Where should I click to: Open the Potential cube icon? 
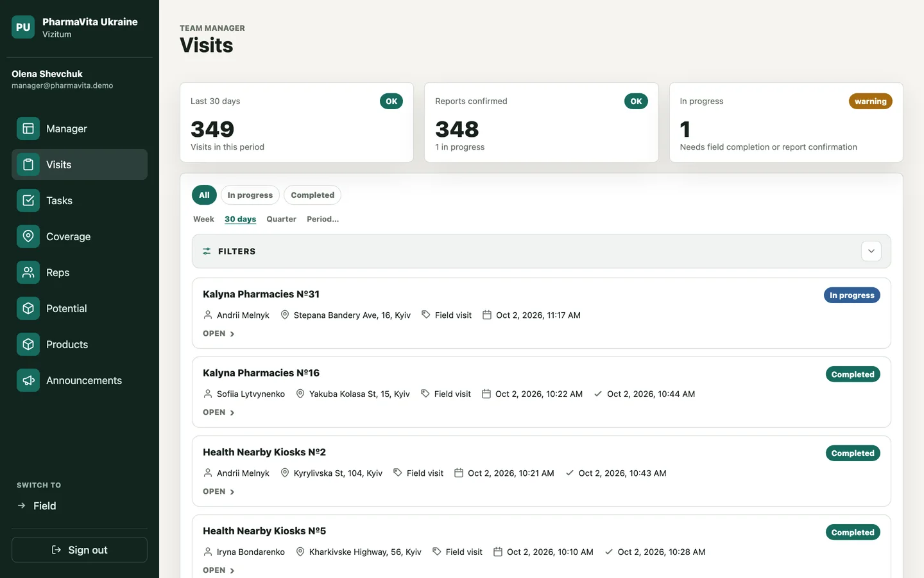point(28,308)
